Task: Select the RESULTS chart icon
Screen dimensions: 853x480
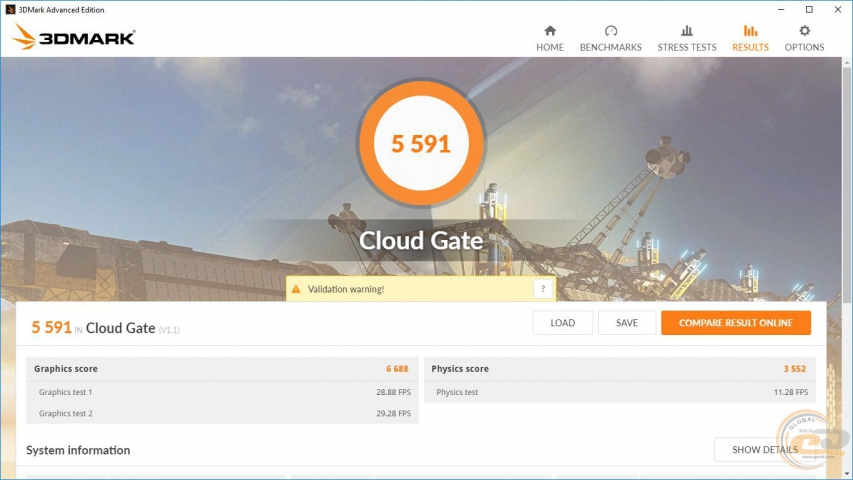Action: pos(750,31)
